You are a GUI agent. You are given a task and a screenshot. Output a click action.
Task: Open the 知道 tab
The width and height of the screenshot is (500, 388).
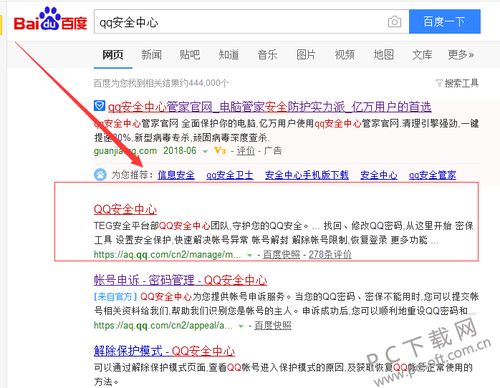[229, 54]
